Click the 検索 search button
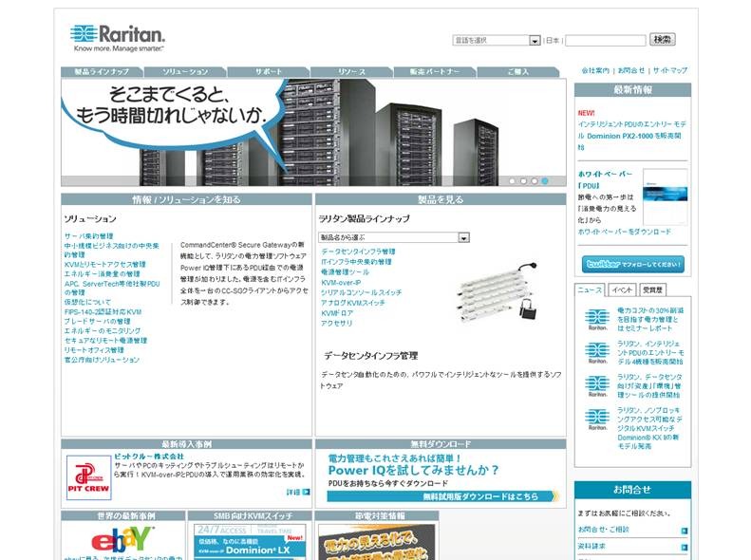This screenshot has width=751, height=560. click(663, 39)
